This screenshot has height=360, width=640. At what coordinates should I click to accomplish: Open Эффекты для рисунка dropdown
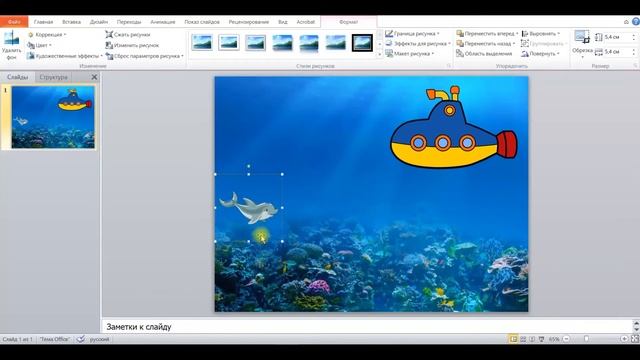(418, 43)
